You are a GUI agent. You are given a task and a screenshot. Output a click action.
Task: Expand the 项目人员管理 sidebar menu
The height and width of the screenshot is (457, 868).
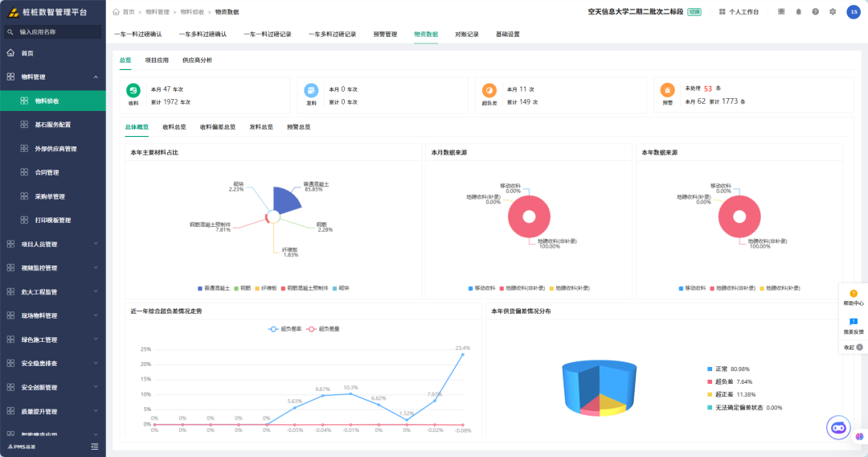click(x=96, y=244)
